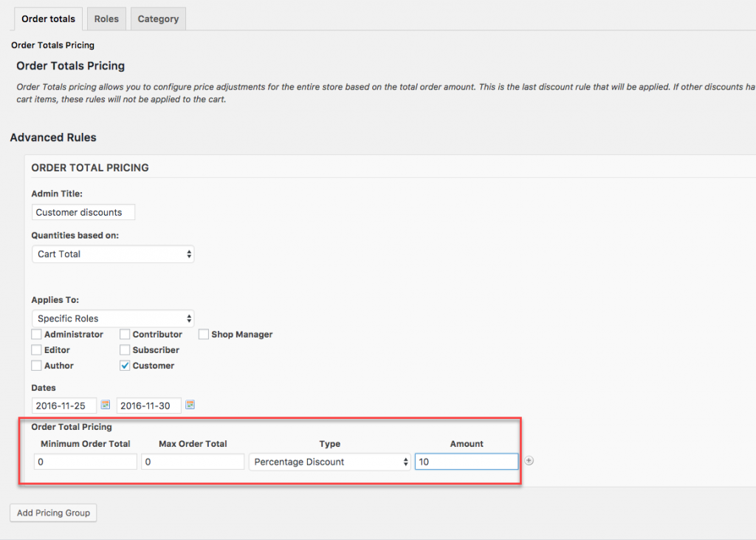Open the Roles tab

tap(106, 18)
